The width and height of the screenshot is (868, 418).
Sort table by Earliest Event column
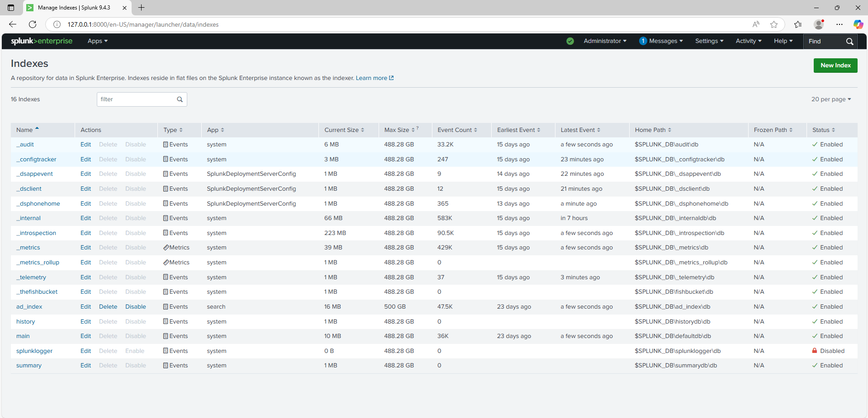[519, 130]
